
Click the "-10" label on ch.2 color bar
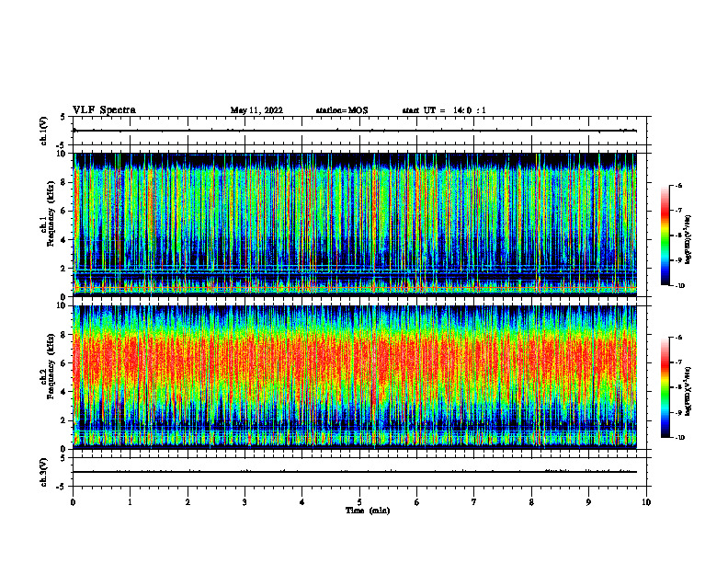pyautogui.click(x=680, y=438)
